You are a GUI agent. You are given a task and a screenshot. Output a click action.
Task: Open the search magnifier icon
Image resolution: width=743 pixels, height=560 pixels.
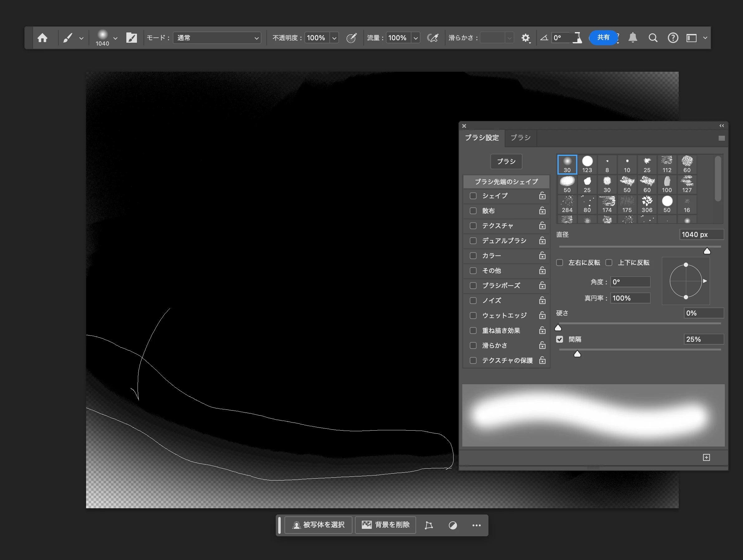[653, 38]
